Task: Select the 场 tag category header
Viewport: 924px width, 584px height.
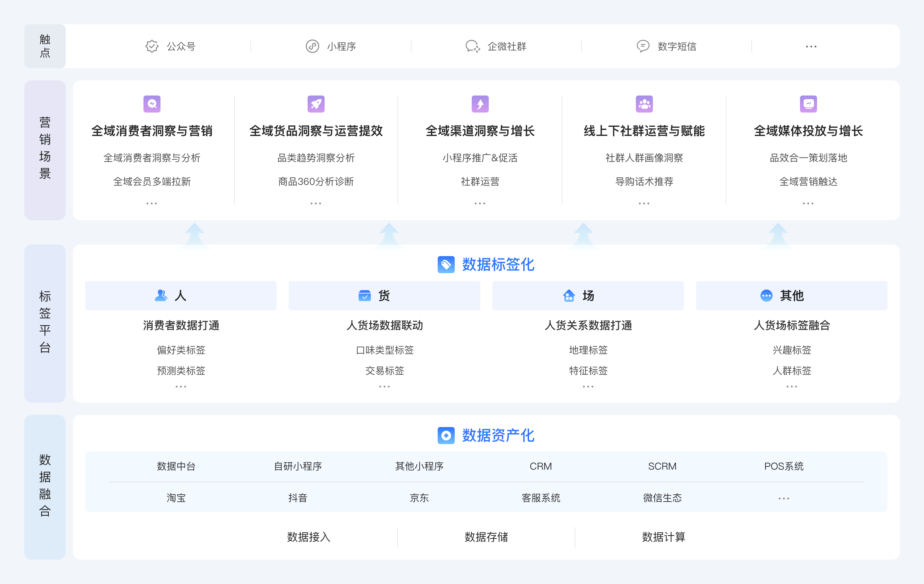Action: (588, 296)
